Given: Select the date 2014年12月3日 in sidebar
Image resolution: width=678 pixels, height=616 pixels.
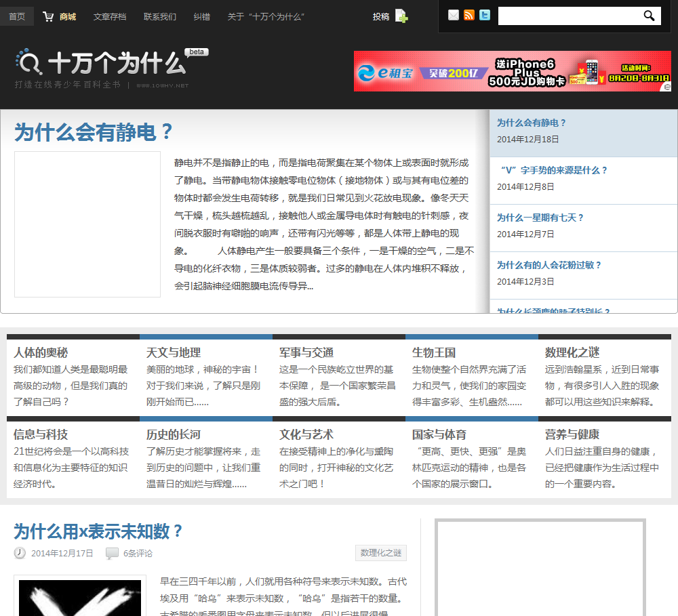Looking at the screenshot, I should 525,282.
